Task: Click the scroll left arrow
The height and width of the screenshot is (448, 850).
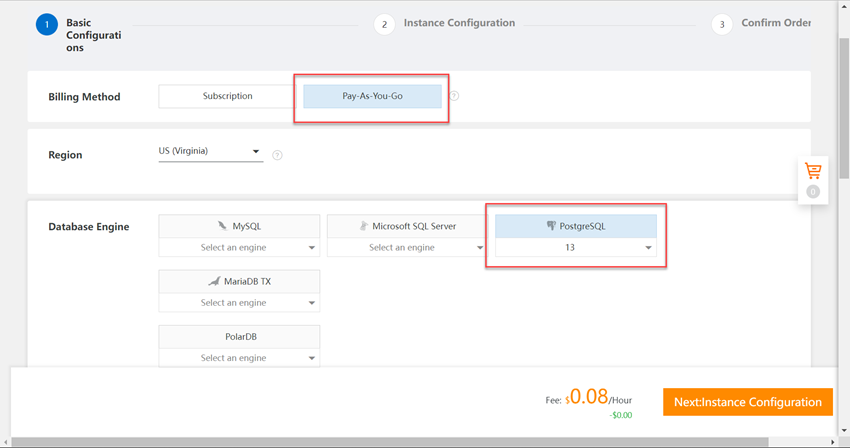Action: coord(5,442)
